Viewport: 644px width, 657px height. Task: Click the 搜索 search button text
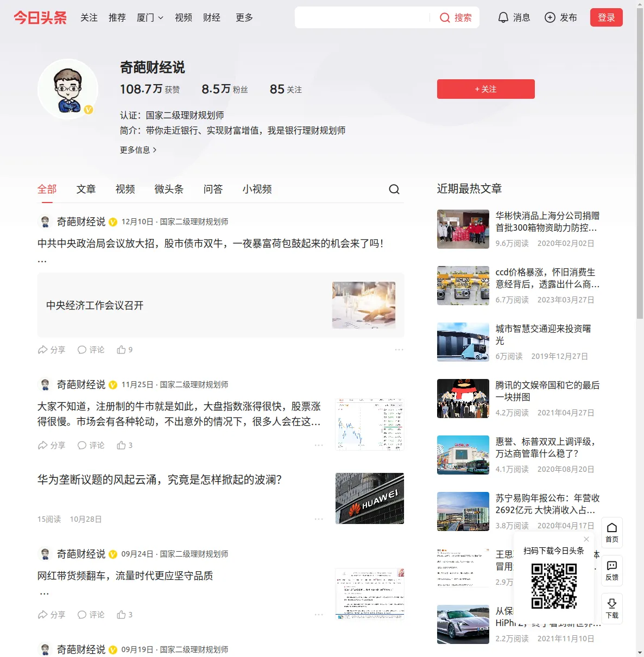click(x=463, y=17)
